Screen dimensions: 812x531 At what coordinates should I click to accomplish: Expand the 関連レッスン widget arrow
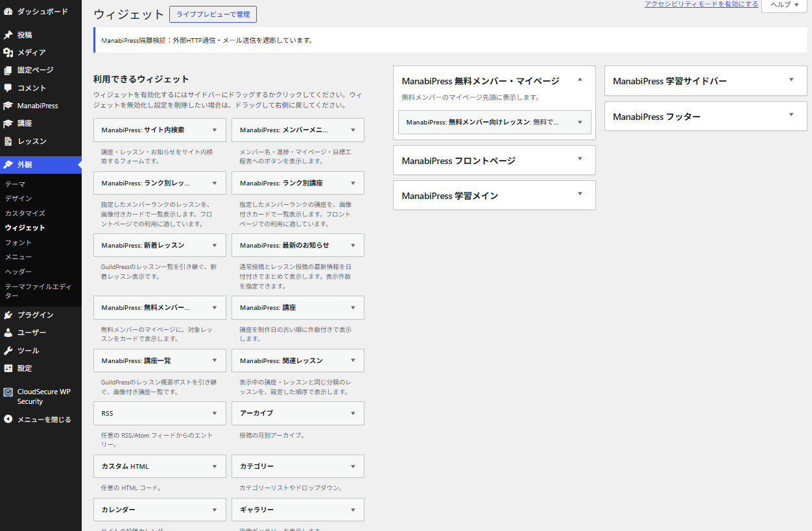[x=353, y=360]
